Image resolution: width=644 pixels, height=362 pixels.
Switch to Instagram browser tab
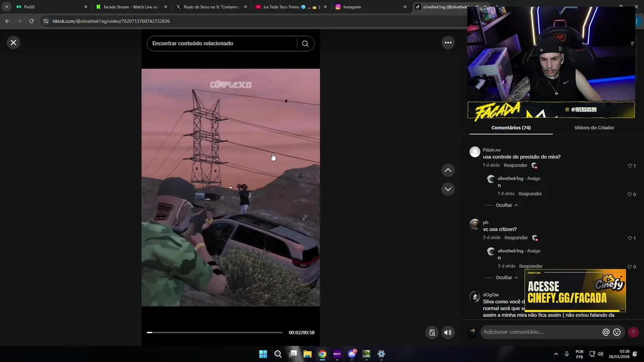[x=370, y=7]
